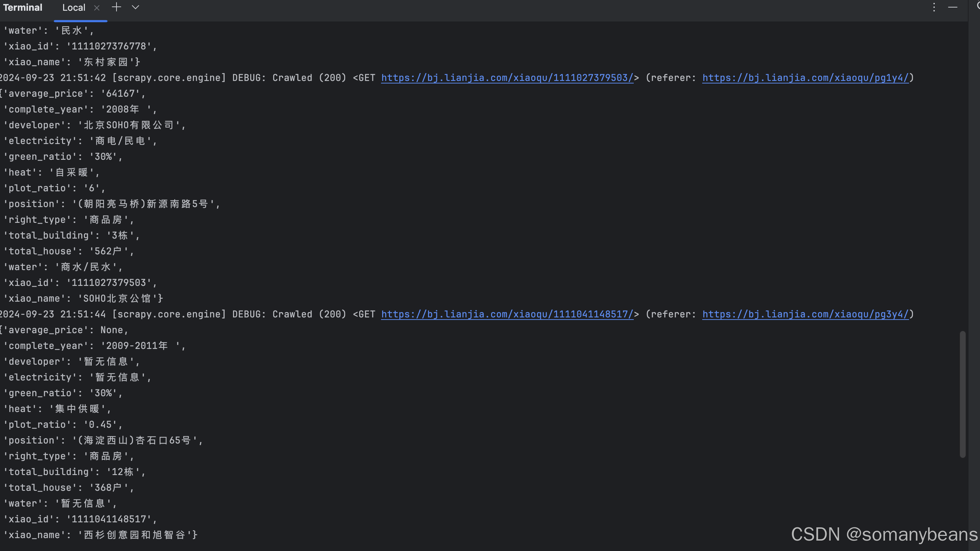This screenshot has width=980, height=551.
Task: Open the pg1y4 referer link
Action: click(x=805, y=78)
